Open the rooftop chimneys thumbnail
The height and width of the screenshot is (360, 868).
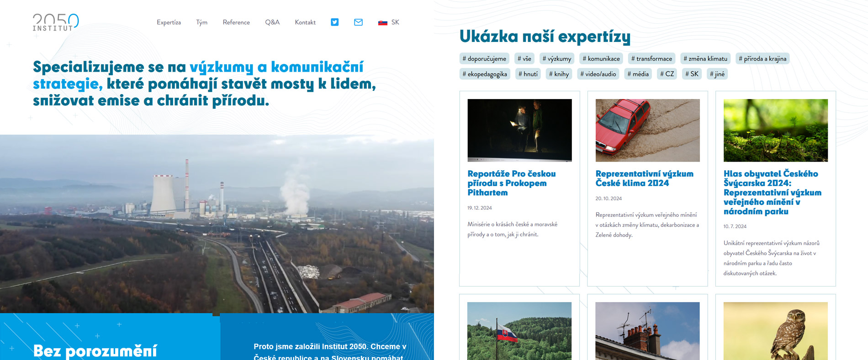tap(647, 331)
